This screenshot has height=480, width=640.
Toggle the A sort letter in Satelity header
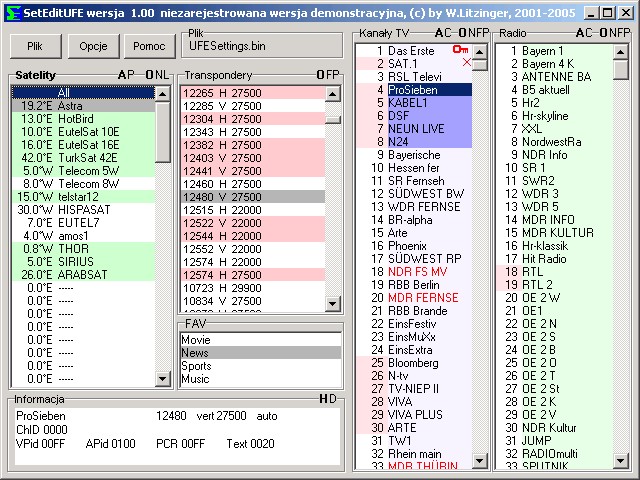[122, 75]
